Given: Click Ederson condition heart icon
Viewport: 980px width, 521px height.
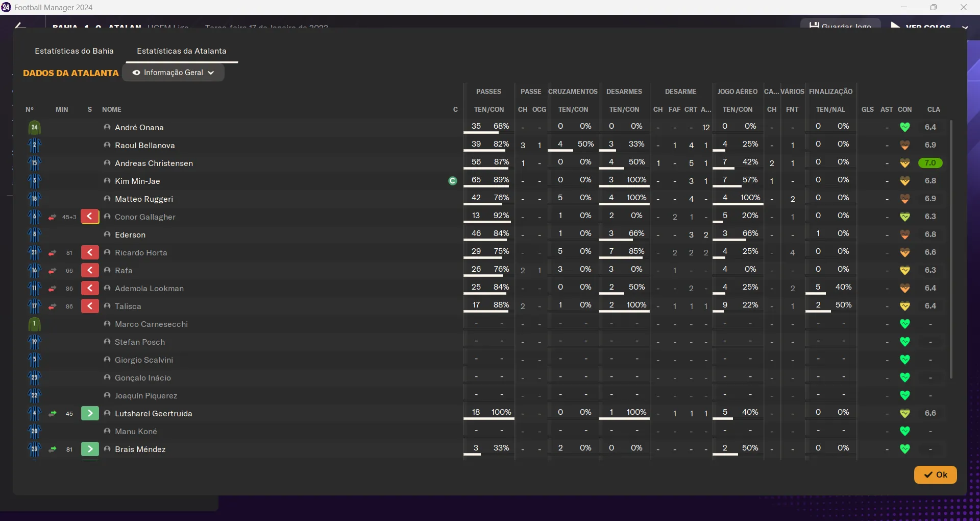Looking at the screenshot, I should [x=905, y=234].
